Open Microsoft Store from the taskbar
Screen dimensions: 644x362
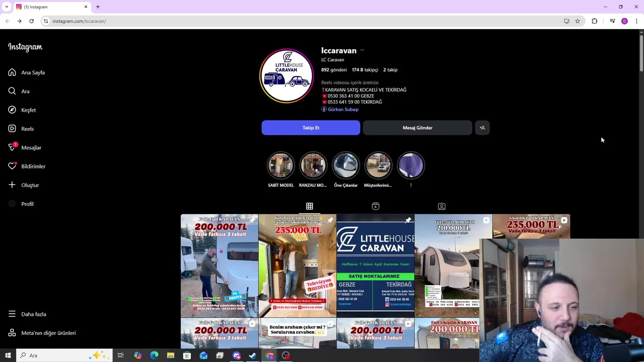click(187, 355)
